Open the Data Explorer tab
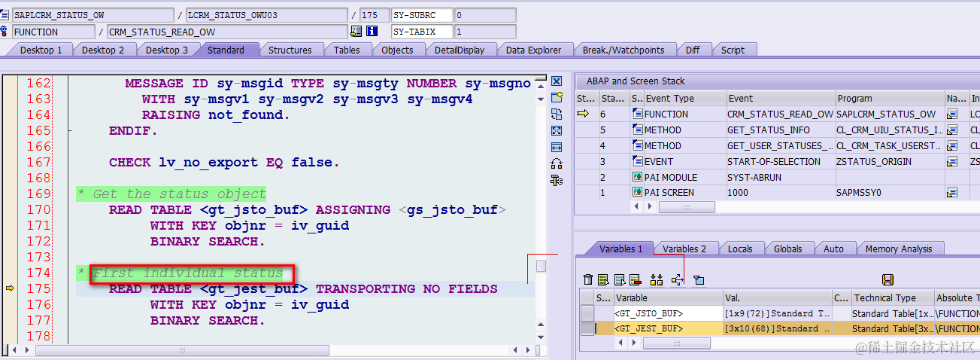Viewport: 980px width, 360px height. 533,50
